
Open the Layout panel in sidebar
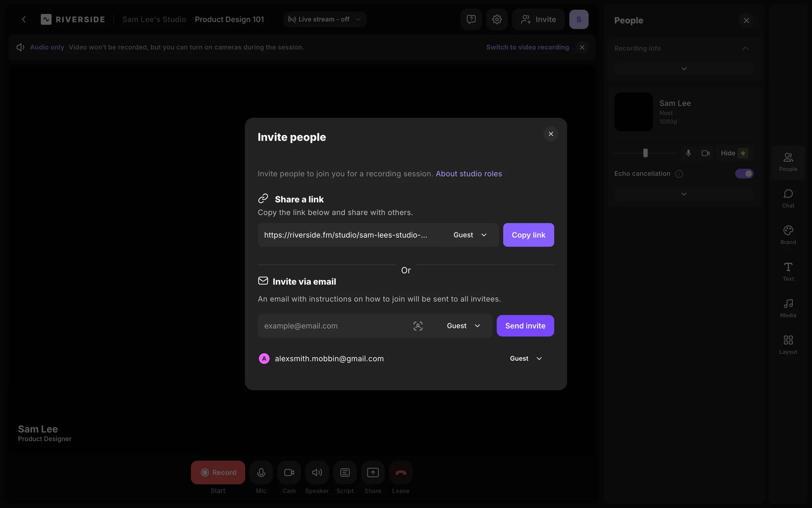click(x=788, y=345)
